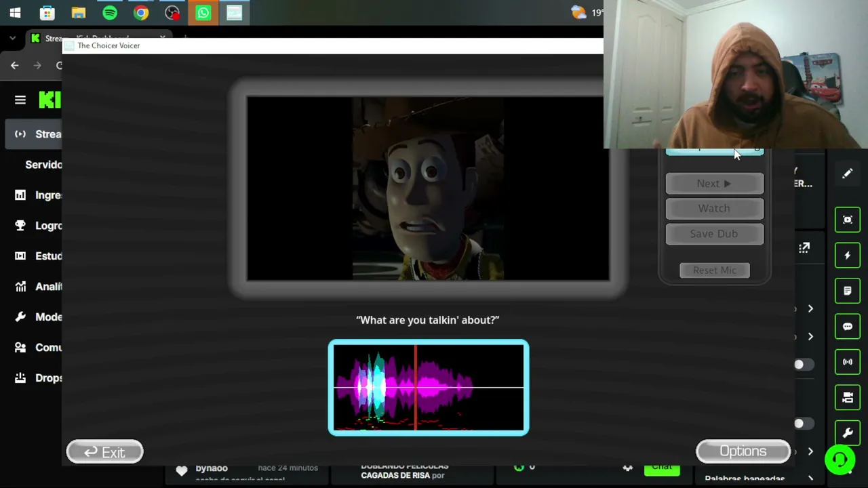The image size is (868, 488).
Task: Click the Exit button in Choicer Voicer
Action: pyautogui.click(x=104, y=452)
